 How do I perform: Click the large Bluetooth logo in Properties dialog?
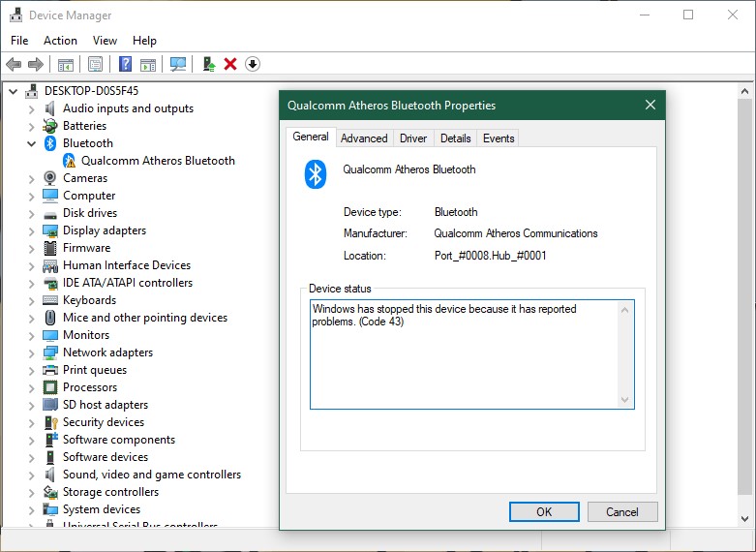pyautogui.click(x=316, y=174)
